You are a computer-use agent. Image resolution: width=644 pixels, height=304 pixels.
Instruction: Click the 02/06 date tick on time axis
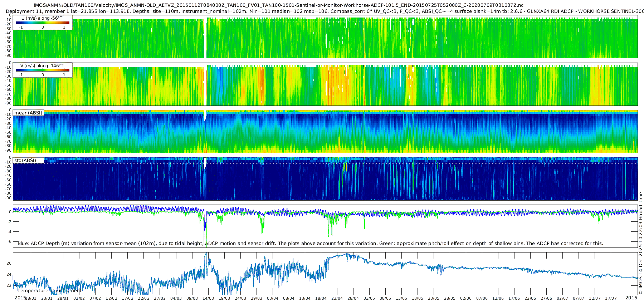tap(466, 298)
